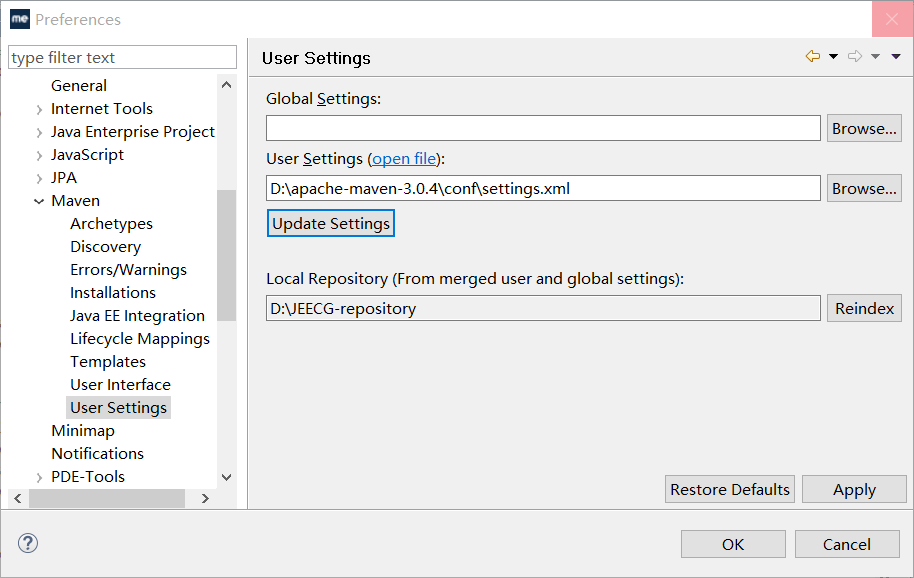Viewport: 914px width, 578px height.
Task: Select Java Enterprise Project entry
Action: pyautogui.click(x=133, y=132)
